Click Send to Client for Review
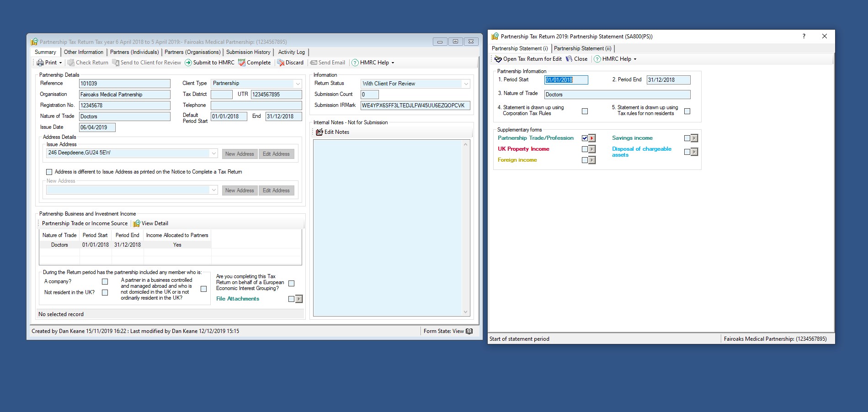Image resolution: width=868 pixels, height=412 pixels. 147,63
